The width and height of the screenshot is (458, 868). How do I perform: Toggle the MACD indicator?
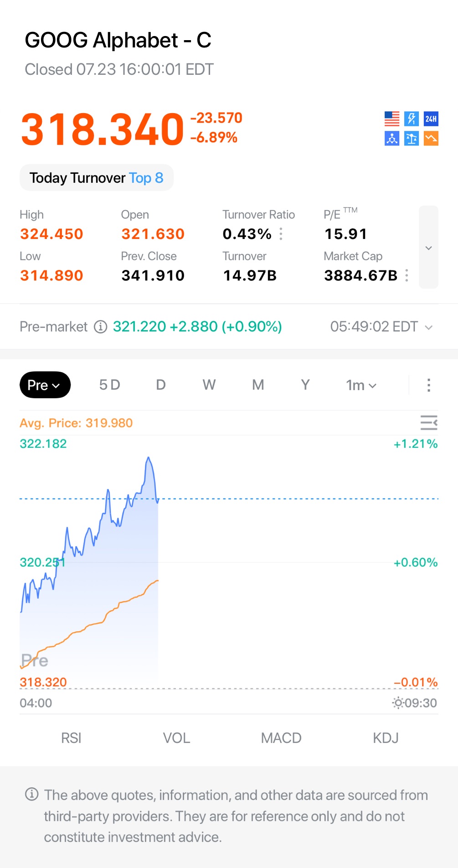pyautogui.click(x=281, y=738)
